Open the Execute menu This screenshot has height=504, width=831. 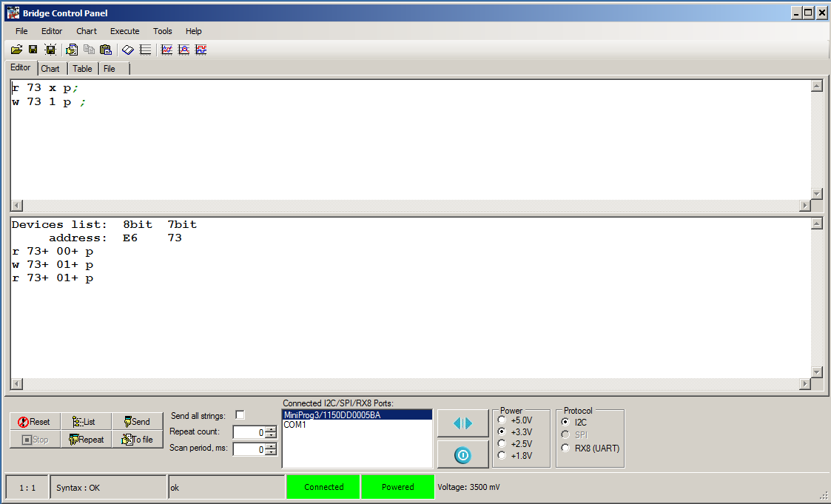click(124, 31)
